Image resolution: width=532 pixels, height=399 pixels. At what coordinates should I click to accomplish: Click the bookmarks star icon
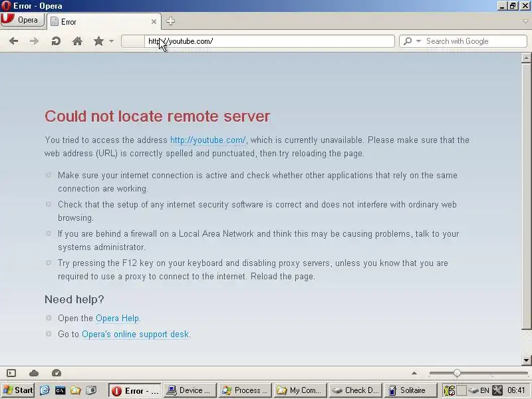(98, 41)
